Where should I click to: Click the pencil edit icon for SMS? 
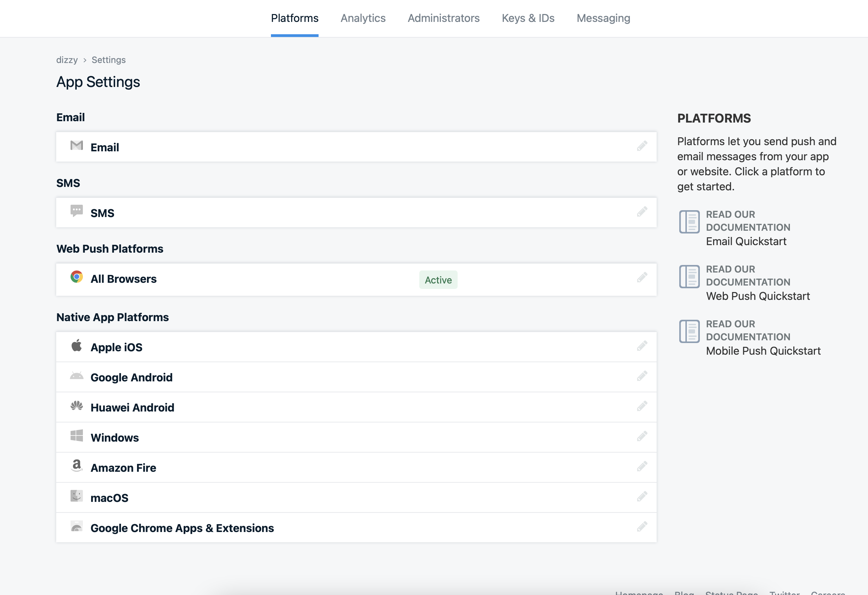642,212
